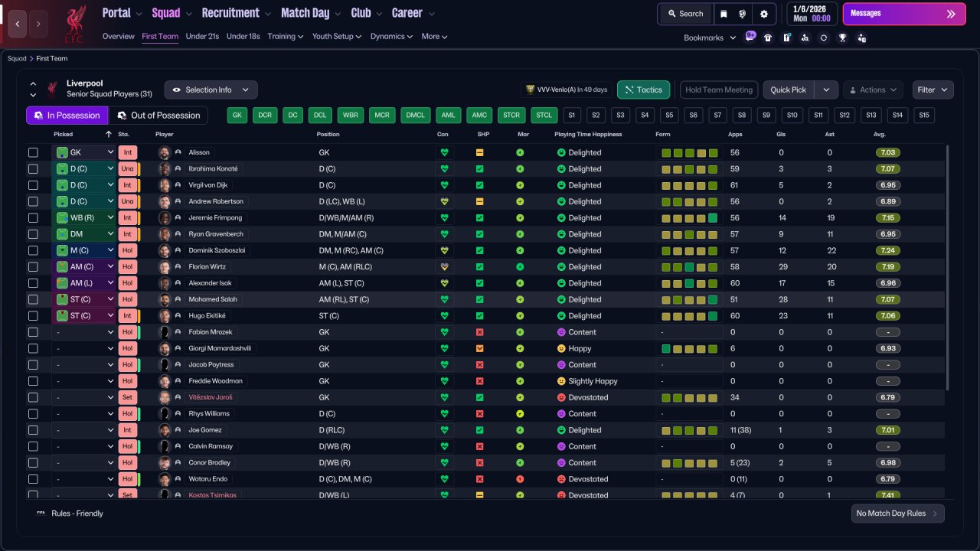Open the globe world icon
Screen dimensions: 980x551
743,14
